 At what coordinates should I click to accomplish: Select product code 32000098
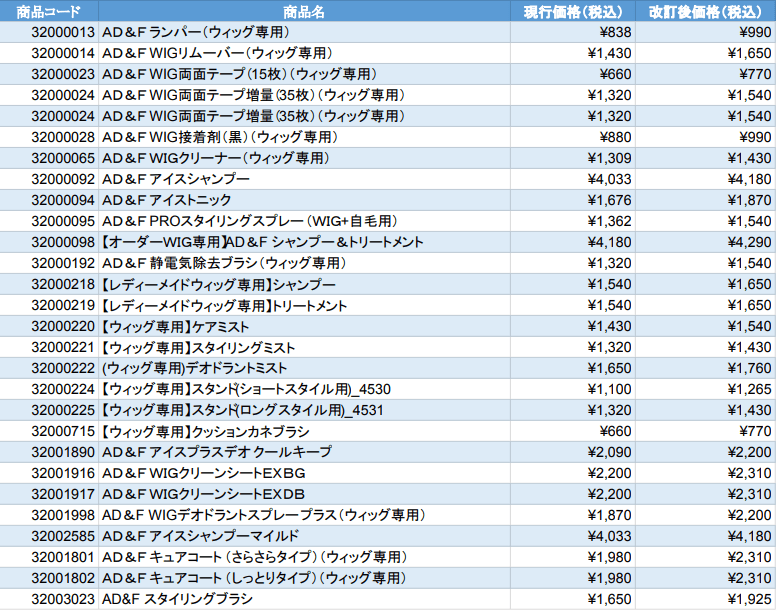[x=49, y=242]
